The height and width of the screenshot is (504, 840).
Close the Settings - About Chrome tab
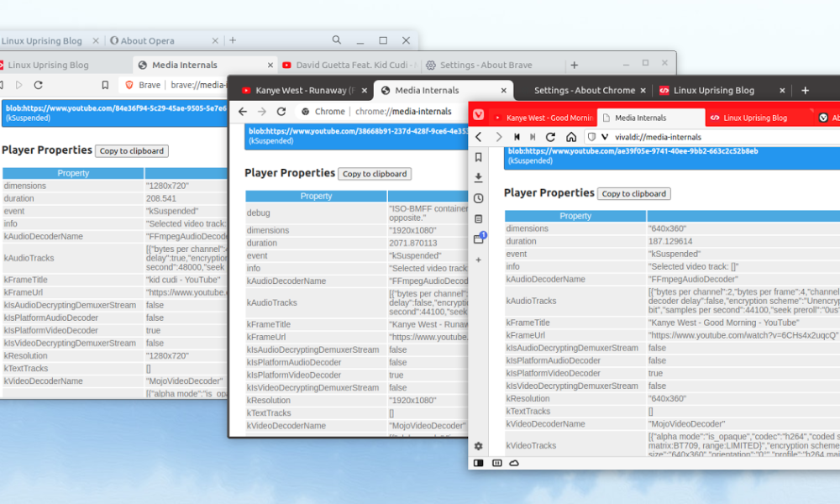(643, 91)
